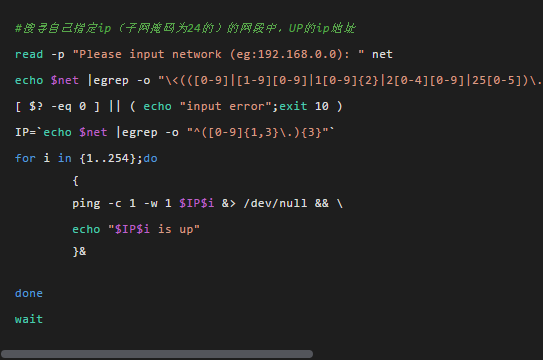The width and height of the screenshot is (544, 360).
Task: Click the '$IP$i is up' string
Action: click(x=154, y=229)
